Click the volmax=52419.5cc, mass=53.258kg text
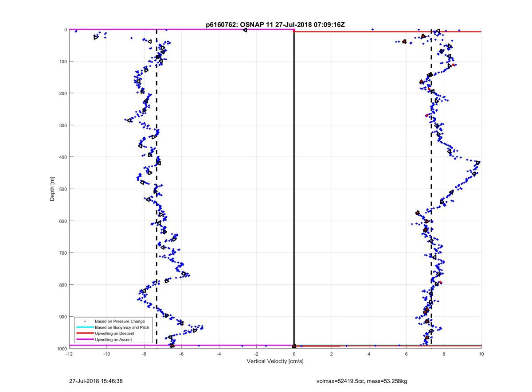Screen dimensions: 532x392 point(362,381)
